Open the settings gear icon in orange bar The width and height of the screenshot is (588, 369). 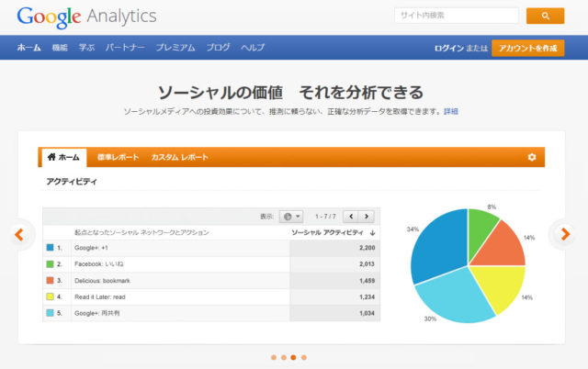[532, 157]
